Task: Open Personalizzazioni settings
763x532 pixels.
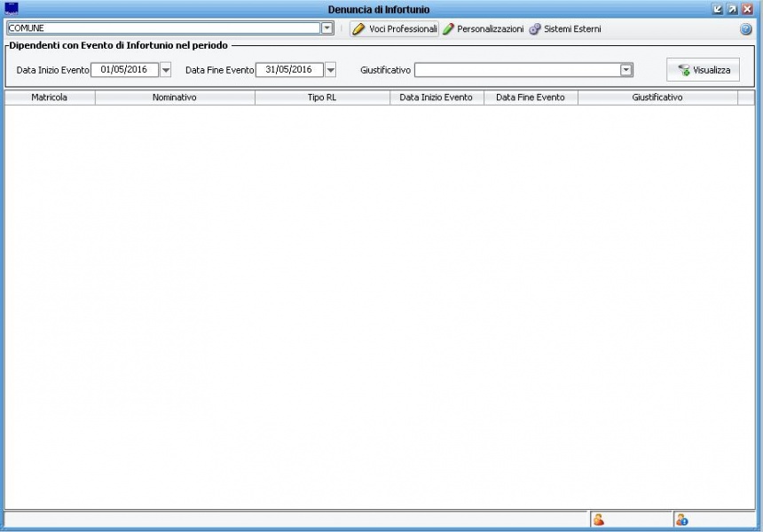Action: coord(484,28)
